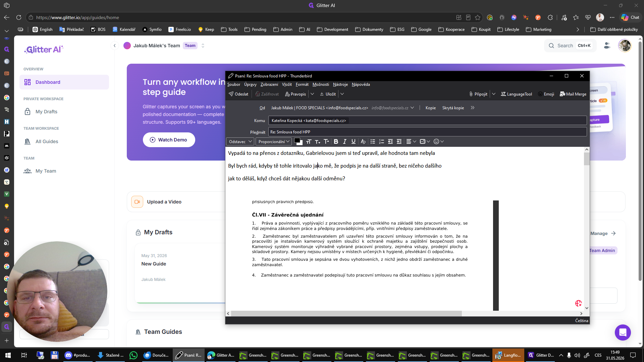Viewport: 644px width, 362px height.
Task: Open the Odstavec paragraph style dropdown
Action: 240,142
